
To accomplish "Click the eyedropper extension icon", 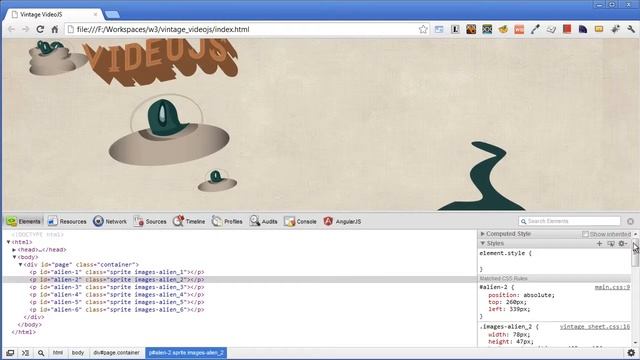I will click(535, 29).
